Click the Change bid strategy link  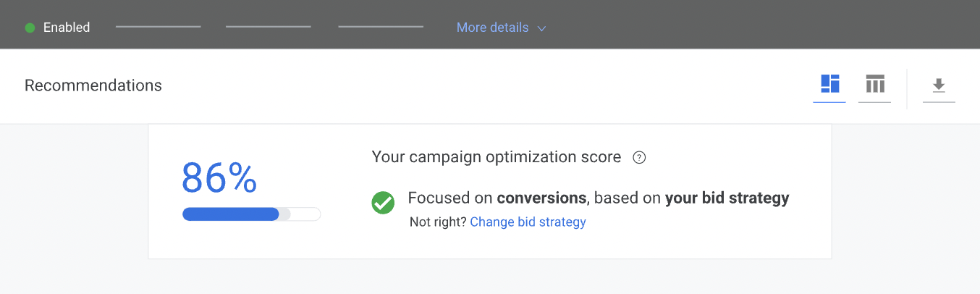(528, 222)
